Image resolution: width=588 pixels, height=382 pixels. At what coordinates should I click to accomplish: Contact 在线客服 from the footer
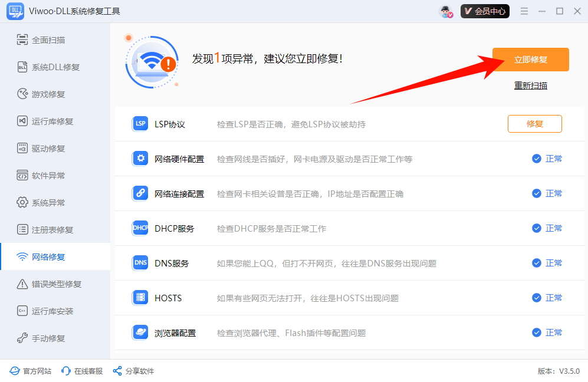point(83,371)
